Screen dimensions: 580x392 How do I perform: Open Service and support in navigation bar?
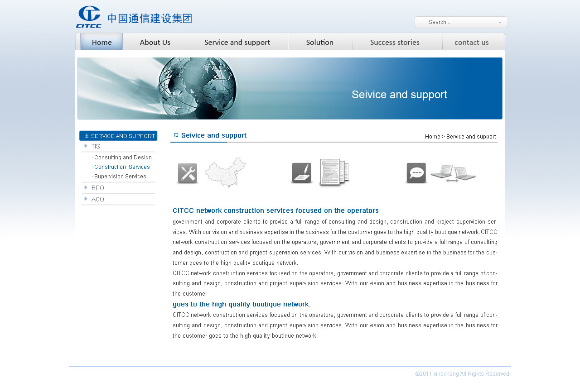[237, 42]
